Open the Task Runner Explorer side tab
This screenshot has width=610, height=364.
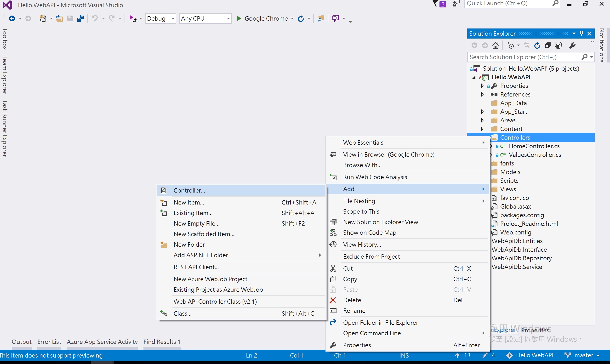5,128
